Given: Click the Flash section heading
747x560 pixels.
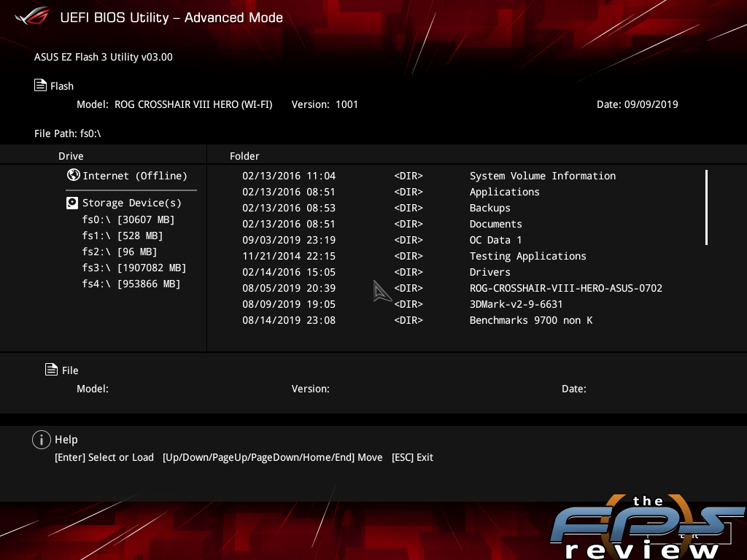Looking at the screenshot, I should point(62,86).
